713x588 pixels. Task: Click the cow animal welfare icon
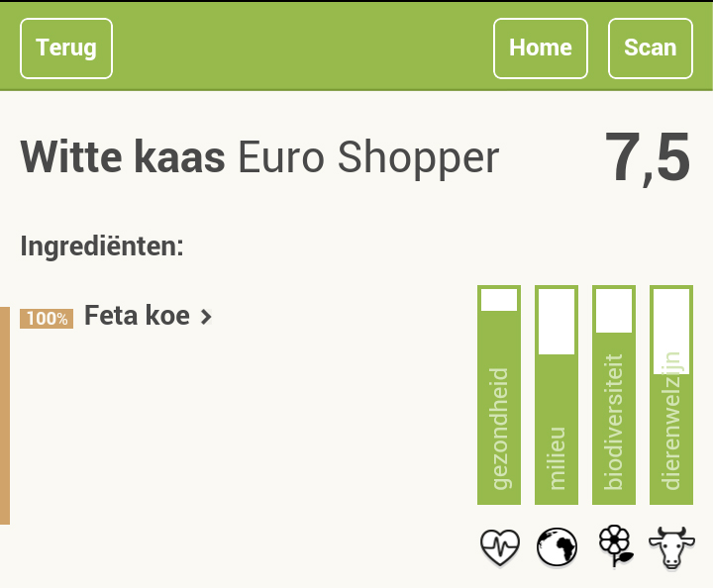671,547
